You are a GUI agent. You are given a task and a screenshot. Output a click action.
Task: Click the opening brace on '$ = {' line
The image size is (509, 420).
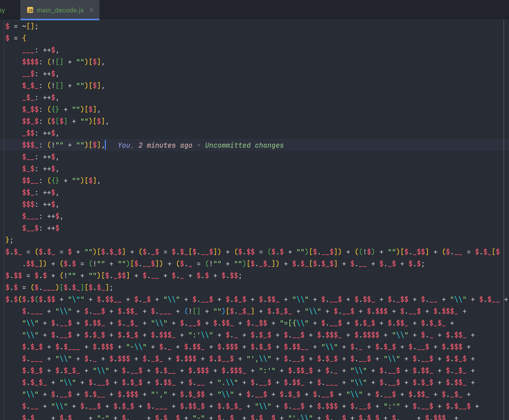24,38
